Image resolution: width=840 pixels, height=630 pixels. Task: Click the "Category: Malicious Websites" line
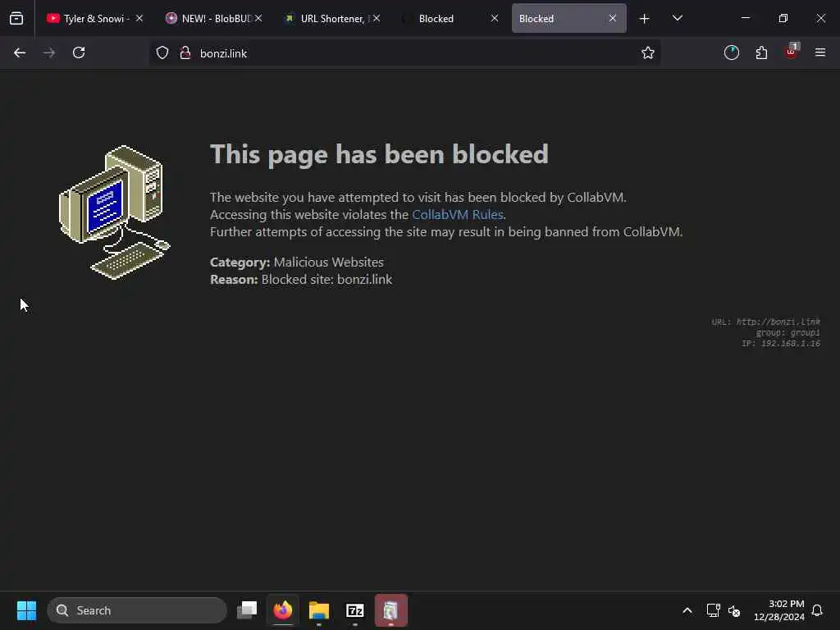coord(297,262)
